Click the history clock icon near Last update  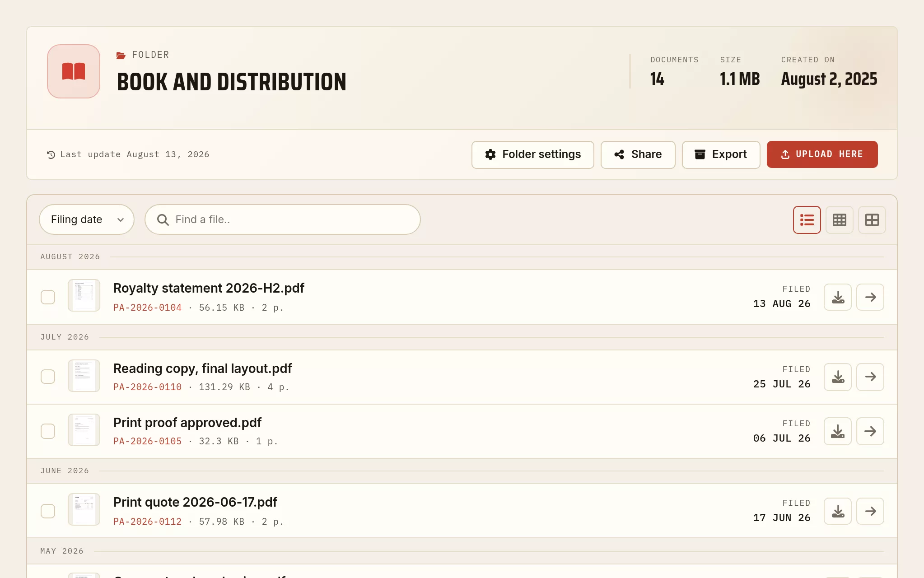(x=51, y=155)
